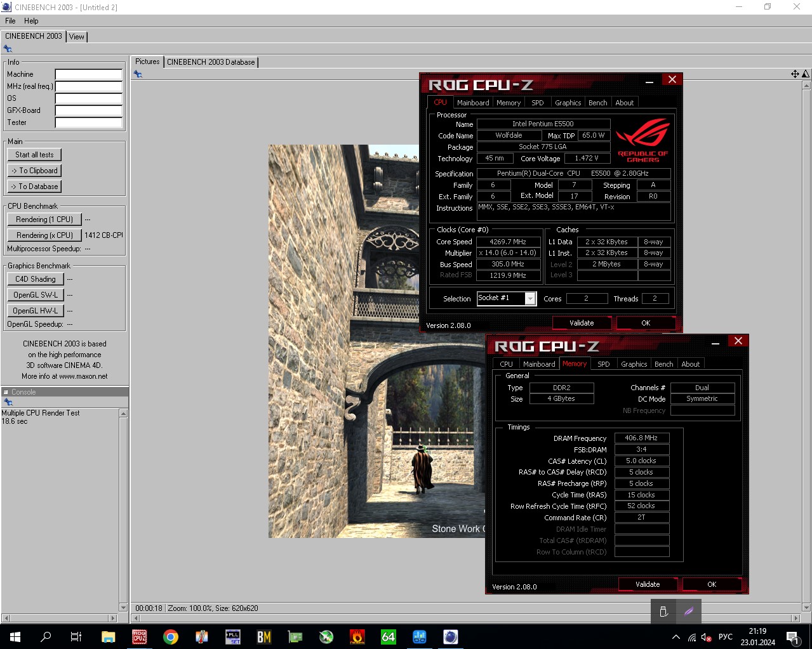Click the CINEBENCH sphere taskbar icon

(x=450, y=636)
